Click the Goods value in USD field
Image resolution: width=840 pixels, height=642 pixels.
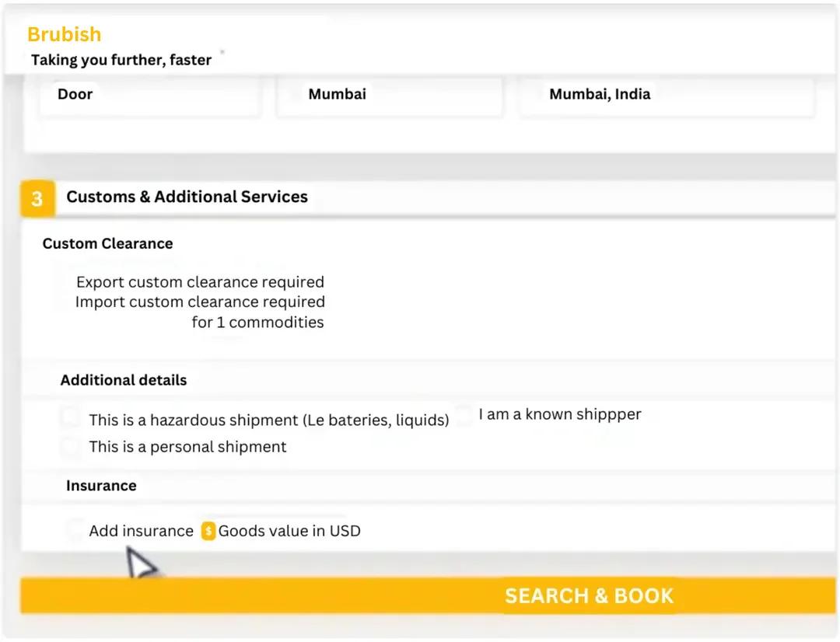pos(289,531)
